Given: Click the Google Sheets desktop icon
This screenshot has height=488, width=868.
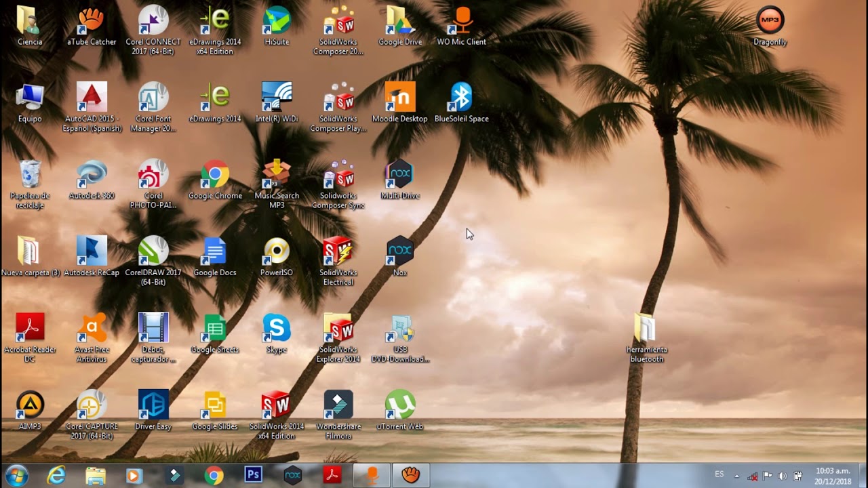Looking at the screenshot, I should 215,334.
